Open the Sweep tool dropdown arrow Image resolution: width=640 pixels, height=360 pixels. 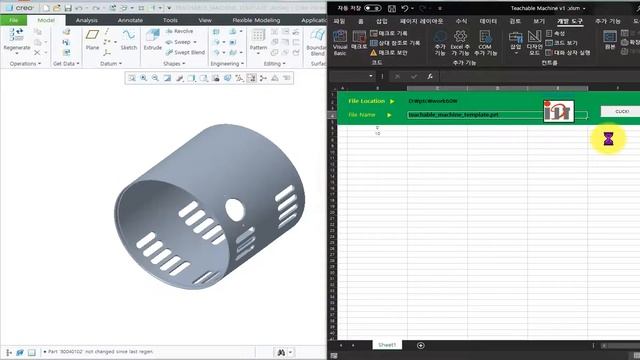coord(195,42)
